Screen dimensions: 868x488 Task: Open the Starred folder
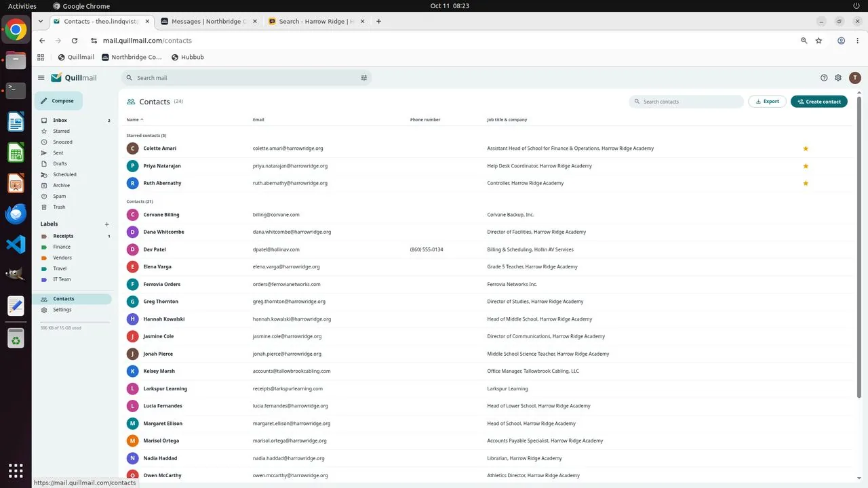tap(73, 131)
